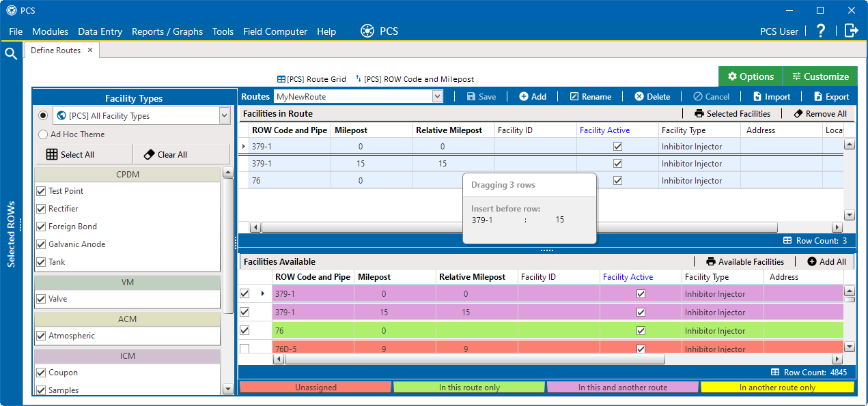Click the In this route only legend

pos(469,387)
